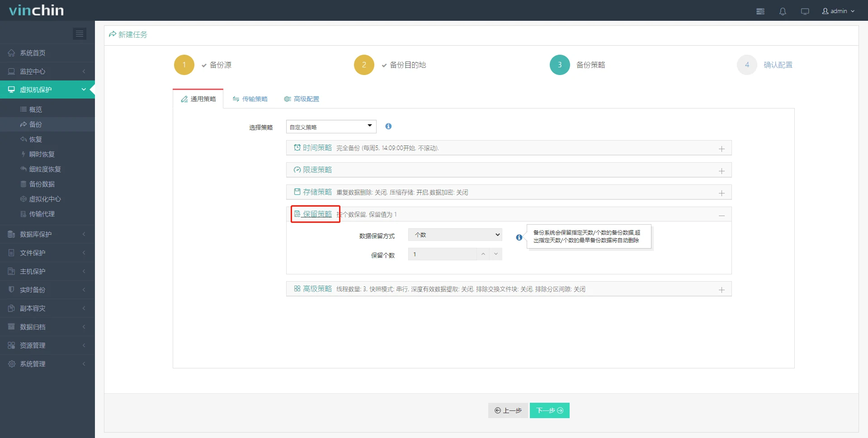Open 选择策略 dropdown 自定义策略
Viewport: 868px width, 438px height.
tap(331, 127)
